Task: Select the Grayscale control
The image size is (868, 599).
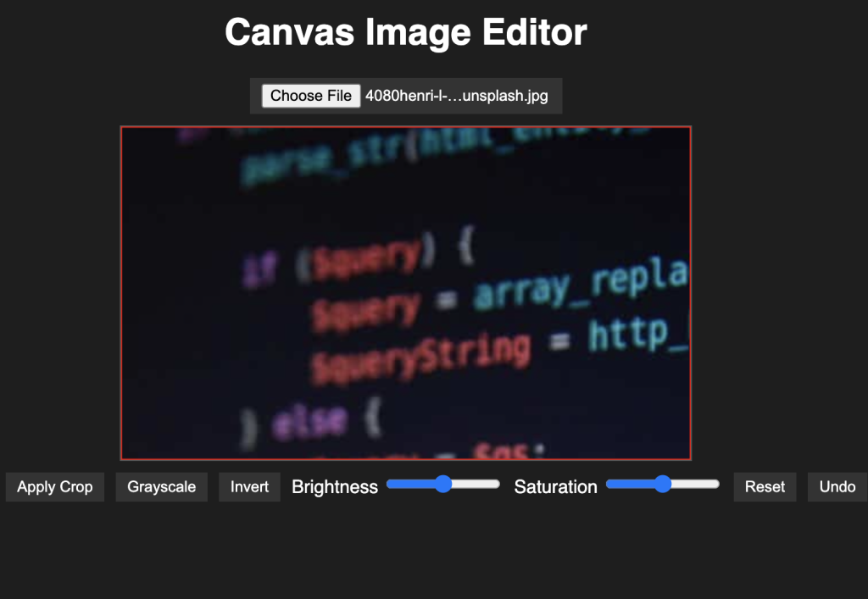Action: click(161, 486)
